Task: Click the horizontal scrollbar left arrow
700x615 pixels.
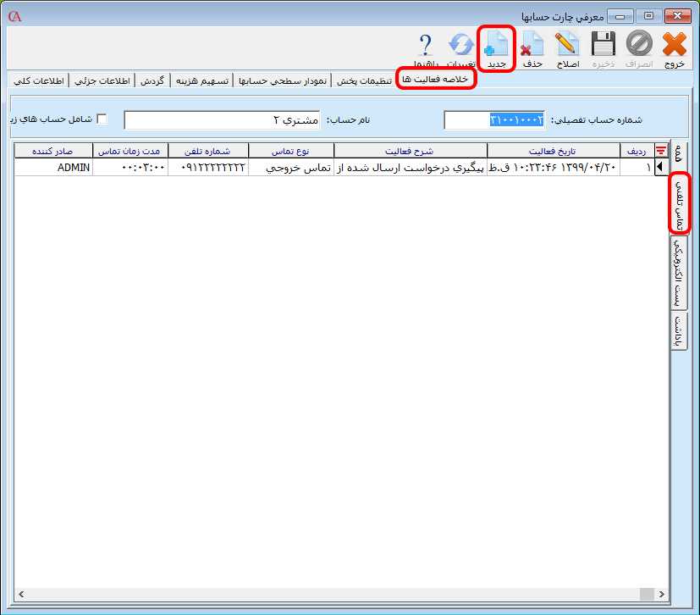Action: click(20, 595)
